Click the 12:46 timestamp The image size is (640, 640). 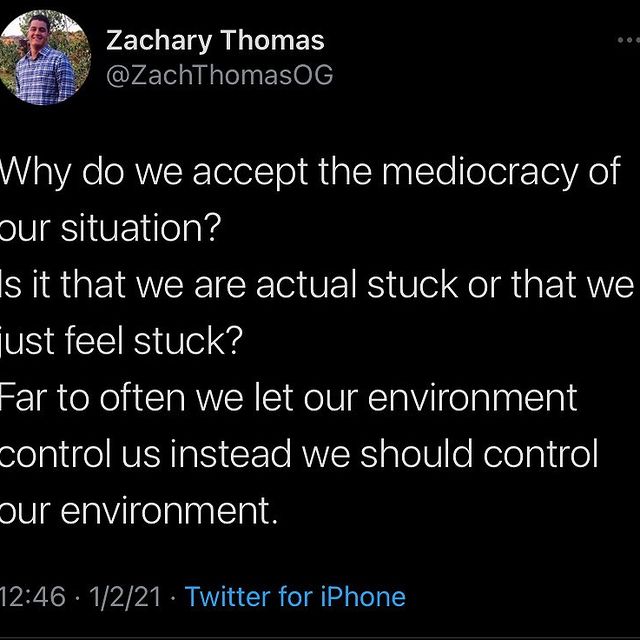(33, 597)
